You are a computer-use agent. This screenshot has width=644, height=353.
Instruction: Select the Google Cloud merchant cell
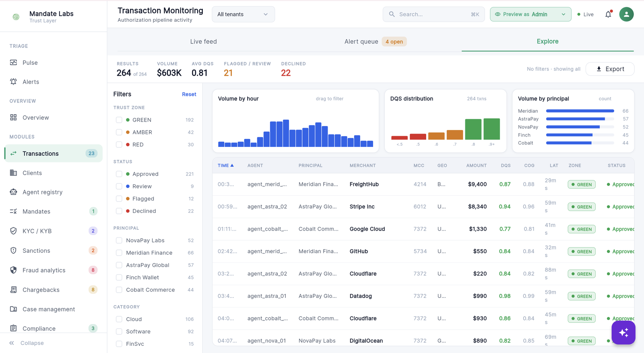tap(367, 229)
